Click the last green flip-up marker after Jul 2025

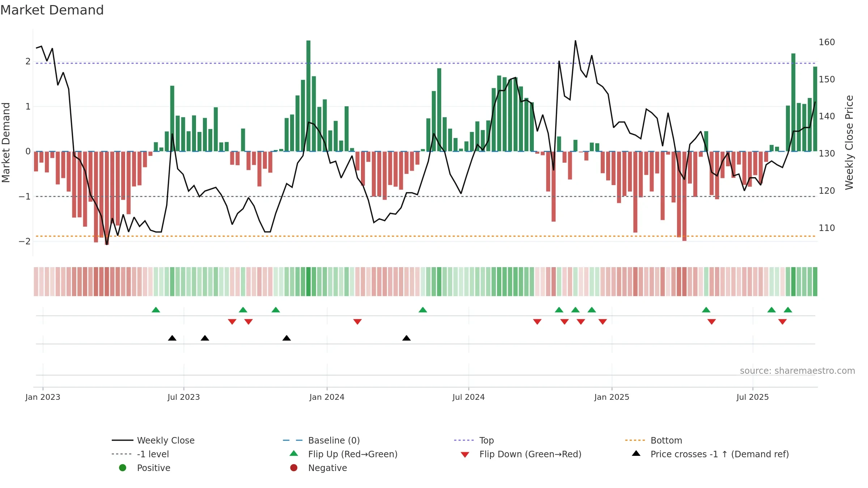click(788, 310)
